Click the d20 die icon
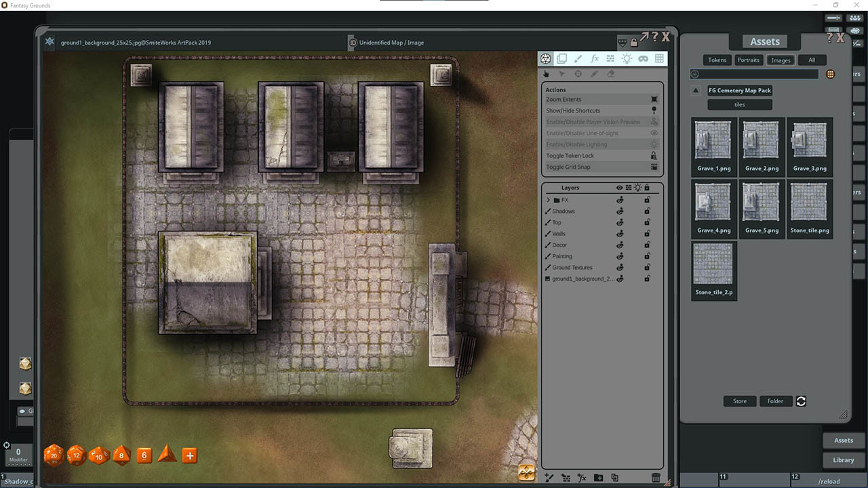 pos(54,455)
